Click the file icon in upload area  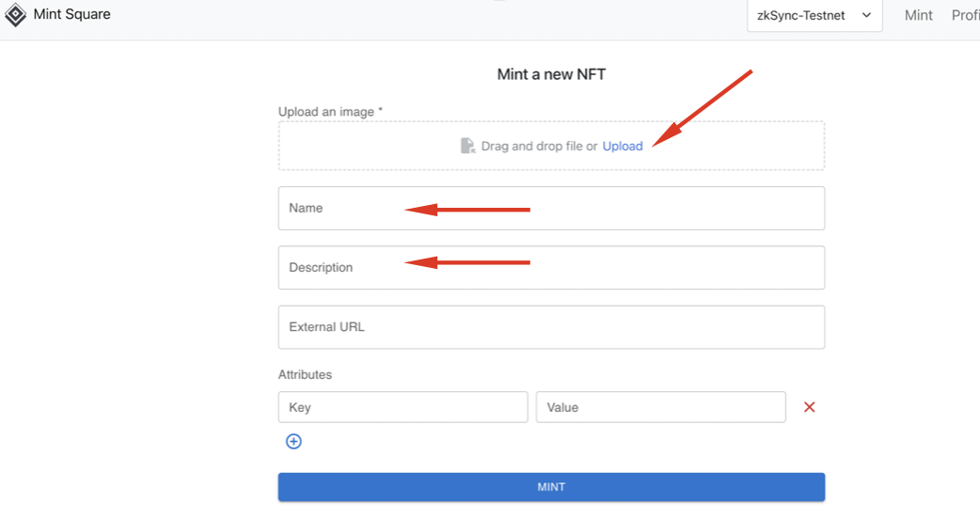click(467, 146)
